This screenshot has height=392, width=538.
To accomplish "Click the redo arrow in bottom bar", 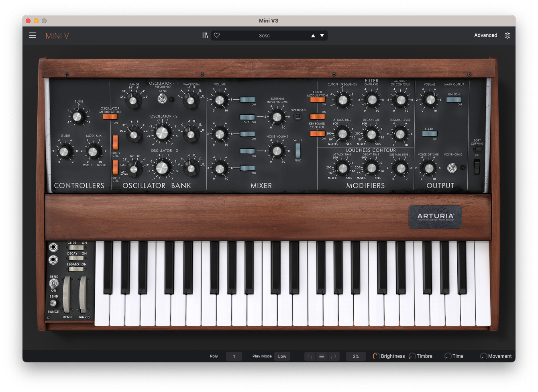I will click(334, 356).
